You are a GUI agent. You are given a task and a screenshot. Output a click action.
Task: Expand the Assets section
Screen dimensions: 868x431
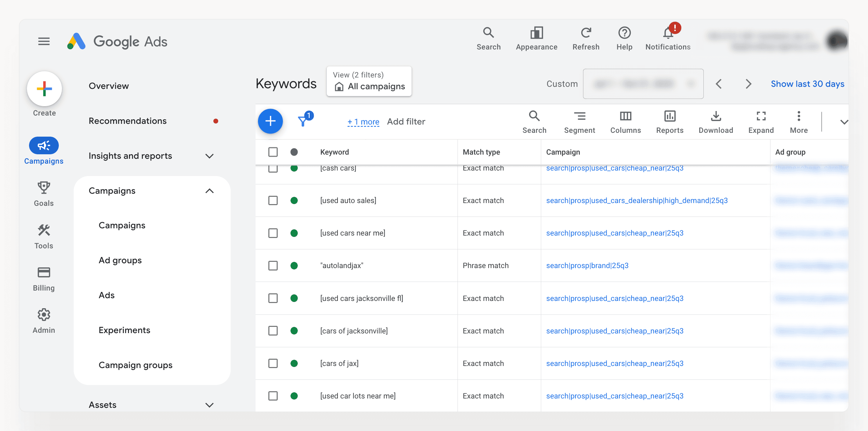pyautogui.click(x=209, y=405)
